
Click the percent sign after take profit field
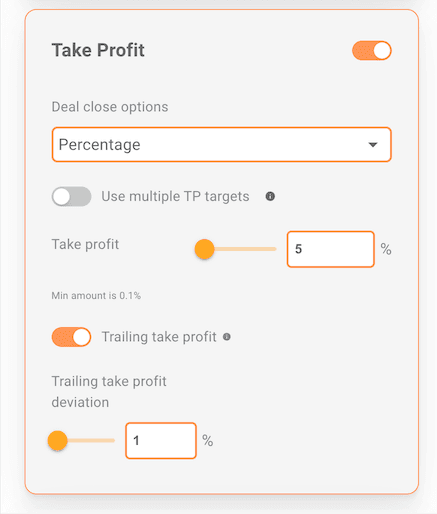tap(386, 249)
